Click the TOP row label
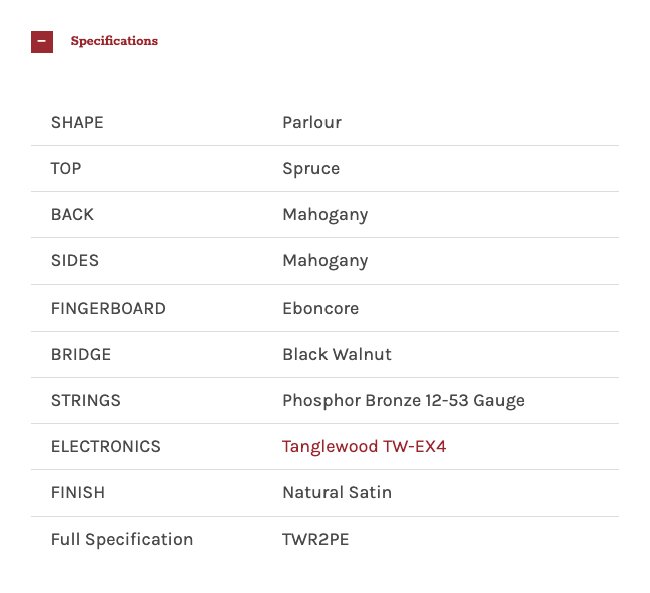Viewport: 650px width, 593px height. click(66, 169)
